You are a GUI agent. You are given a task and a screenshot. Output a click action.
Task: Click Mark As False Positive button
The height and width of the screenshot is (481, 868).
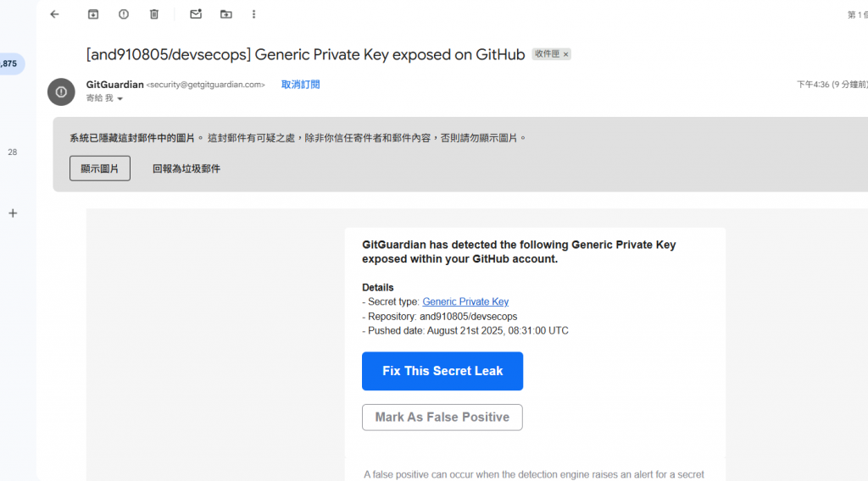click(x=442, y=417)
